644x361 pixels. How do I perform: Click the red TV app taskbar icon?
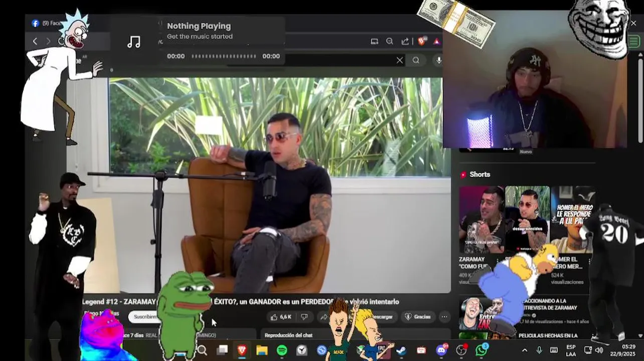[421, 350]
